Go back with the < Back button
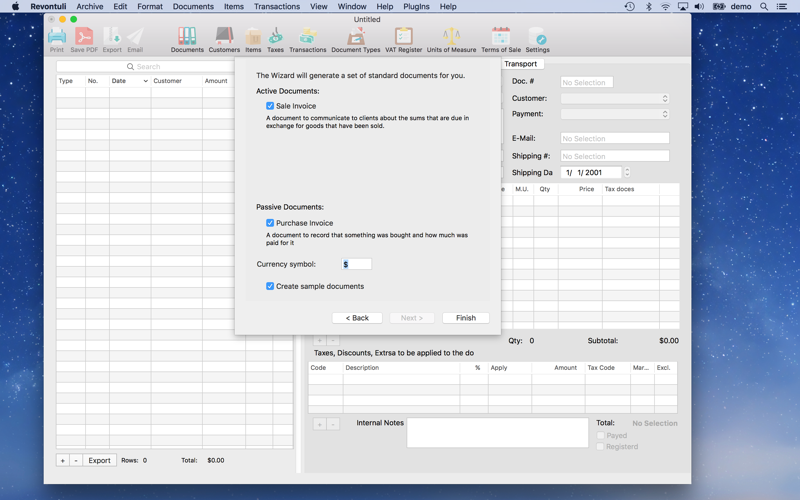800x500 pixels. 357,318
